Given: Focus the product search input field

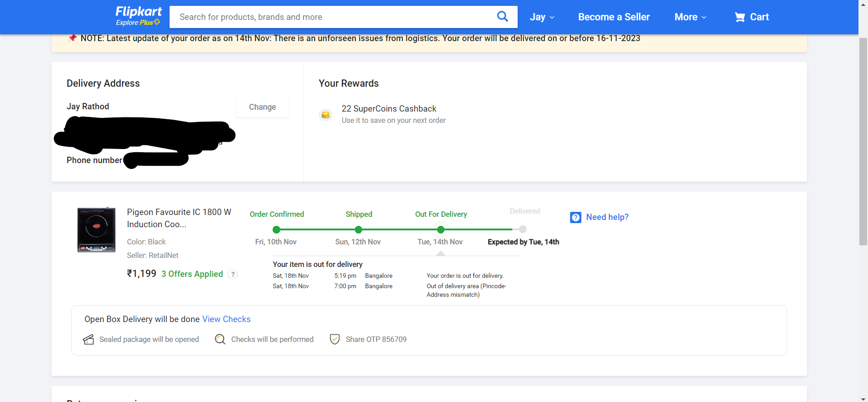Looking at the screenshot, I should pyautogui.click(x=335, y=17).
